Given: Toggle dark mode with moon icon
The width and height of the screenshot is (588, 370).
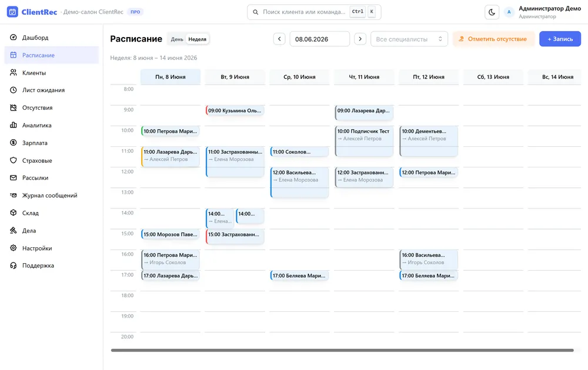Looking at the screenshot, I should (x=492, y=12).
